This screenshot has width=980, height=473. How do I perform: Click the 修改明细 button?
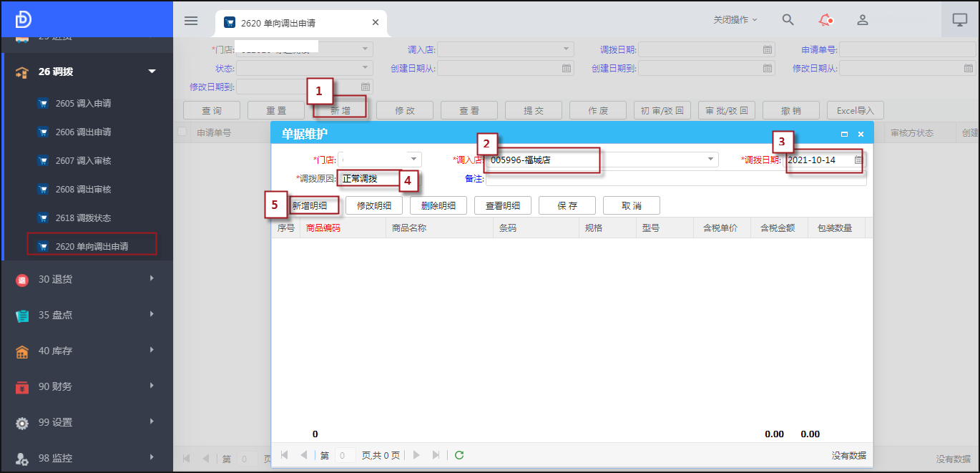[x=374, y=205]
